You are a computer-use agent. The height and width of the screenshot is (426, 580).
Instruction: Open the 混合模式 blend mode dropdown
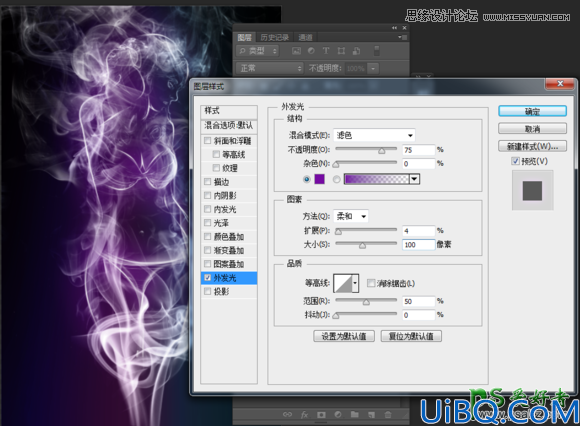[374, 135]
